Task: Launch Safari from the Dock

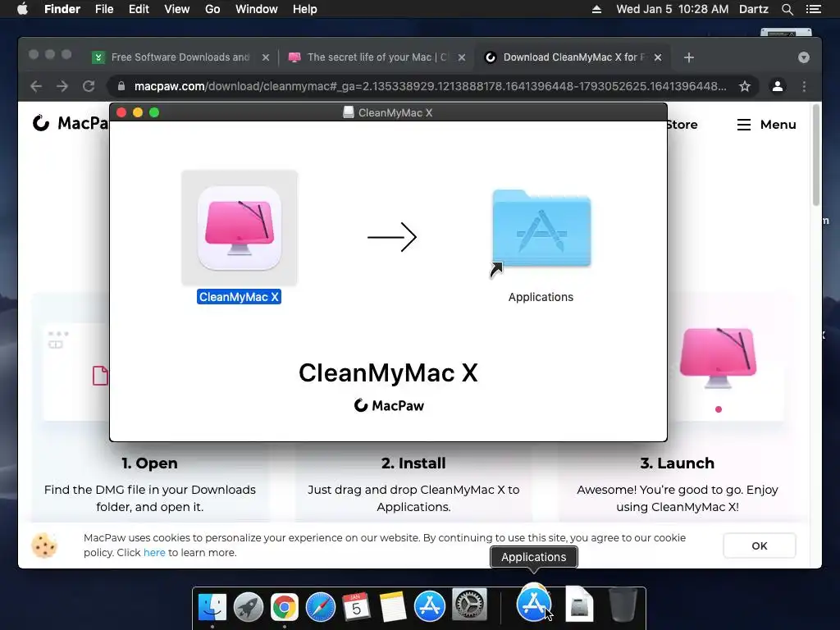Action: [x=321, y=607]
